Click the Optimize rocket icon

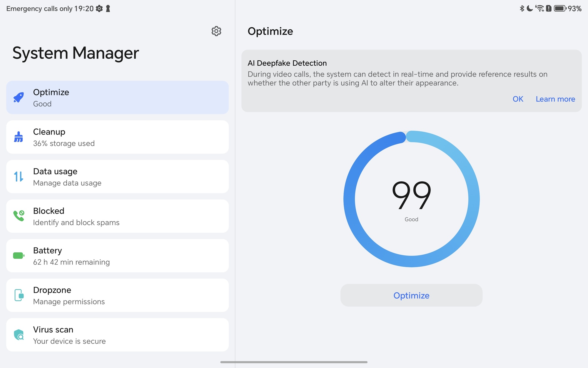[x=19, y=97]
